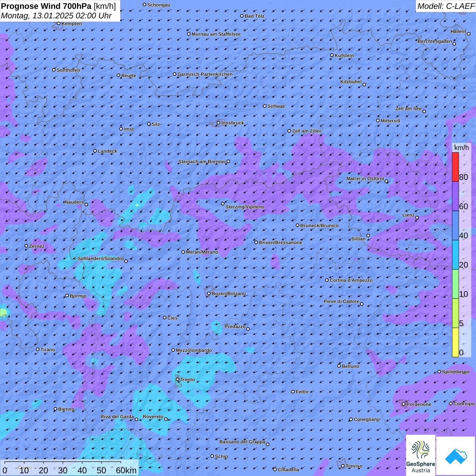Viewport: 476px width, 476px height.
Task: Click the green 10-20 km/h legend swatch
Action: pyautogui.click(x=455, y=284)
